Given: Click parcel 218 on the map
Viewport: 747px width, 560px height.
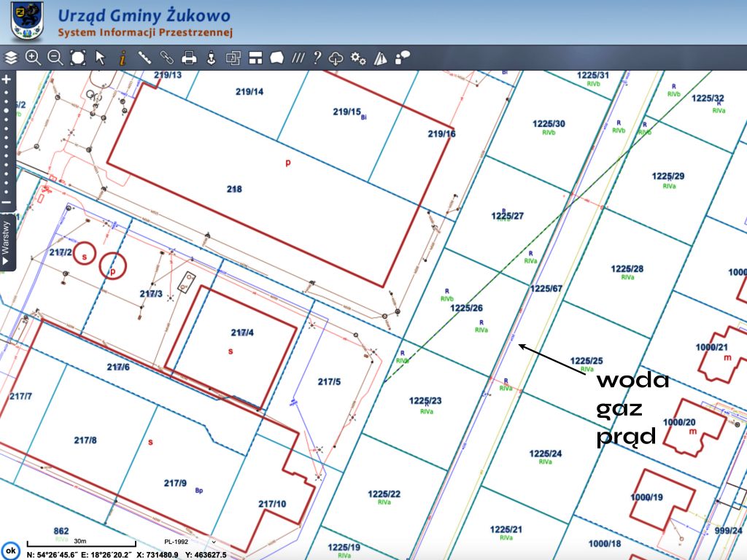Looking at the screenshot, I should coord(233,190).
